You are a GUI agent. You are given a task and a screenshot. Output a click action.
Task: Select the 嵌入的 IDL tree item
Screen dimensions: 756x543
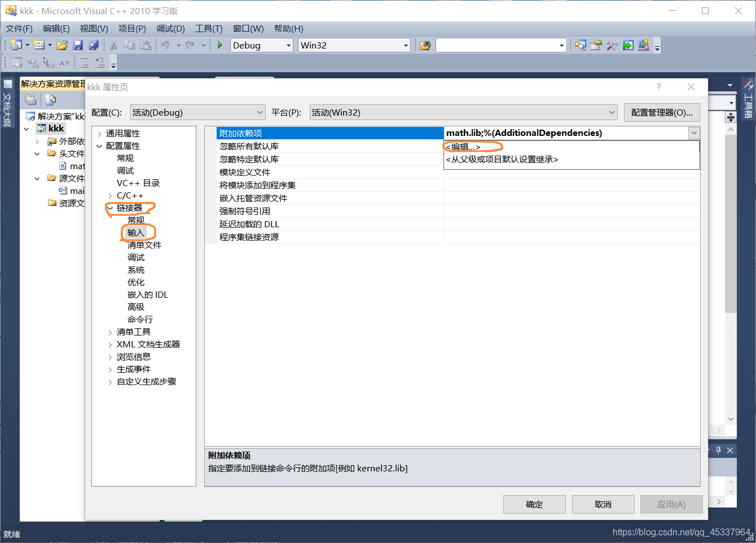[x=148, y=295]
